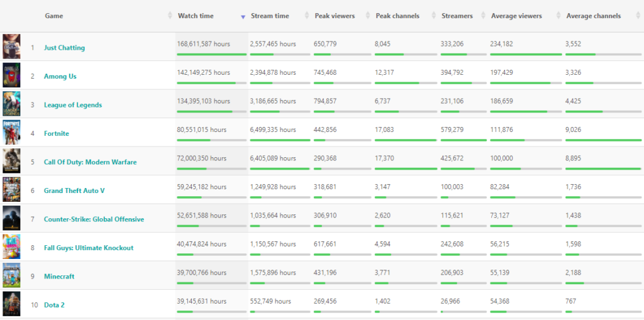Click sort arrows next to Peak channels
The image size is (644, 320).
tap(434, 16)
